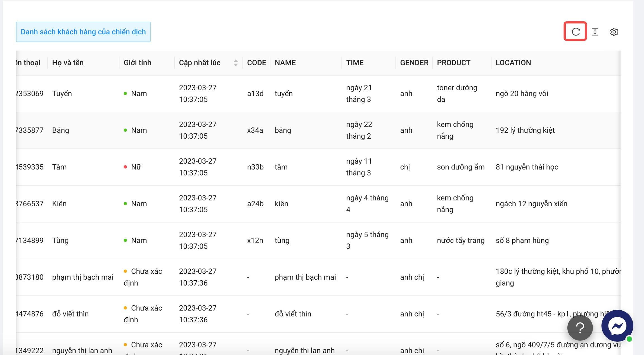Click Danh sách khách hàng của chiến dịch
This screenshot has width=644, height=355.
click(x=83, y=32)
